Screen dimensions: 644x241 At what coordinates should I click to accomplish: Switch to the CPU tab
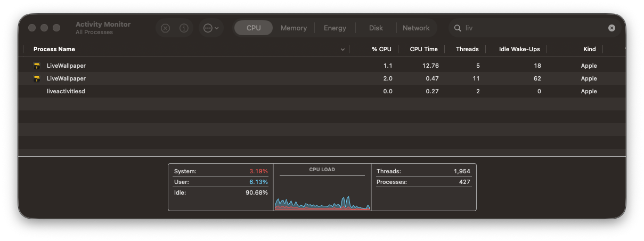click(254, 28)
